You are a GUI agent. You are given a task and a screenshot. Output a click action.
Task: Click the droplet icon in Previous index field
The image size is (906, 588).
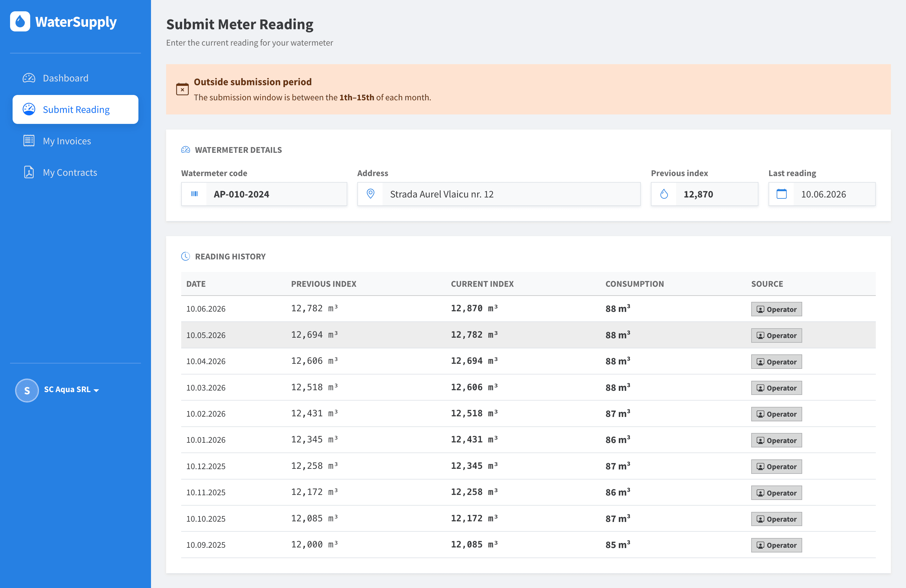pyautogui.click(x=664, y=194)
